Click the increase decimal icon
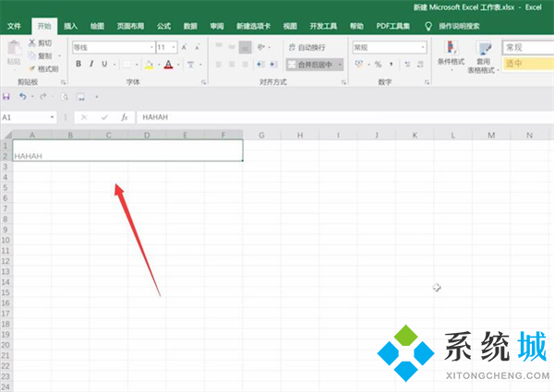 tap(407, 65)
